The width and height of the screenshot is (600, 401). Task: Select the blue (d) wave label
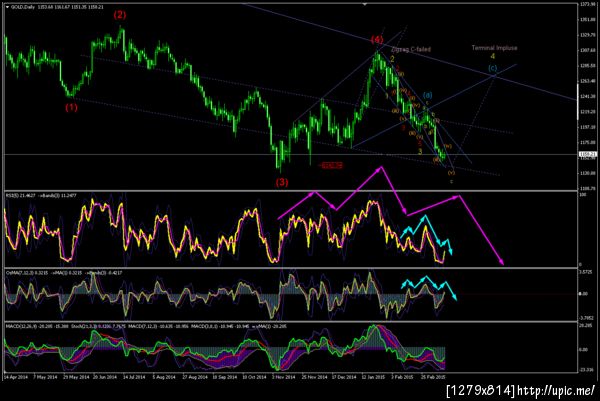point(428,95)
